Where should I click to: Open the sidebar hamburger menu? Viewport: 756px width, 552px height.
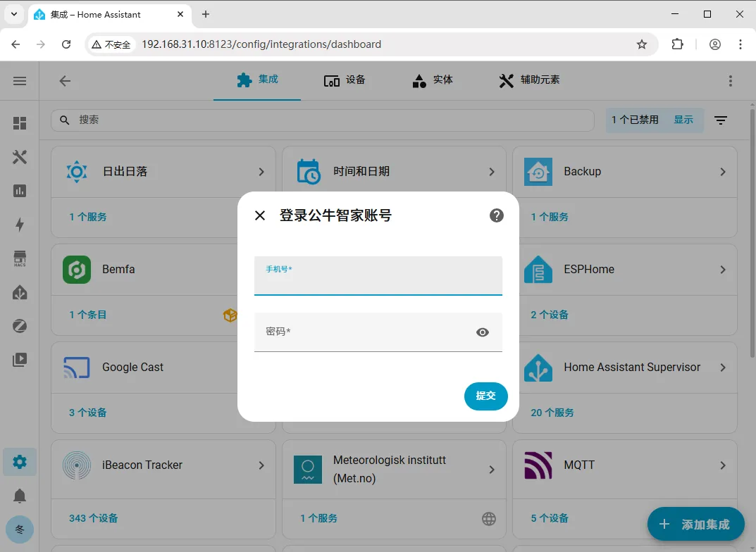click(x=20, y=81)
